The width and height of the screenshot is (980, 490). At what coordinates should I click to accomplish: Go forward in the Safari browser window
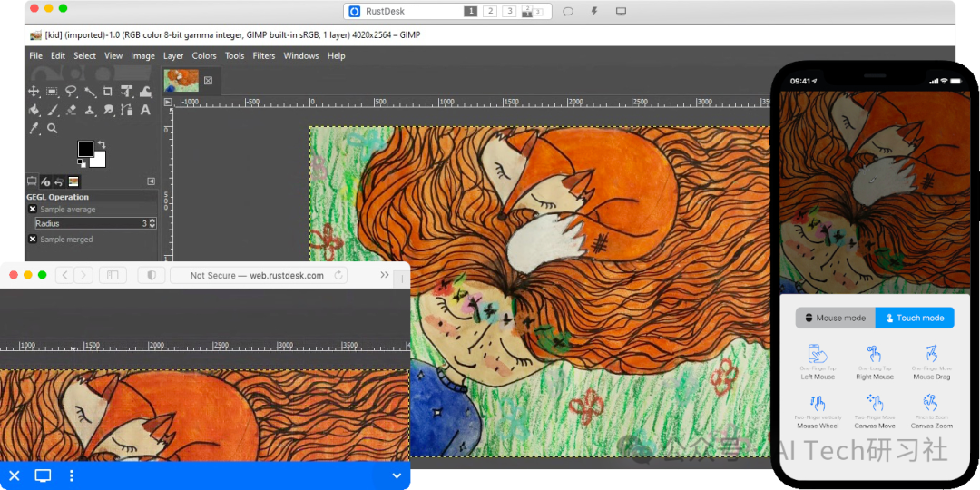pyautogui.click(x=83, y=275)
